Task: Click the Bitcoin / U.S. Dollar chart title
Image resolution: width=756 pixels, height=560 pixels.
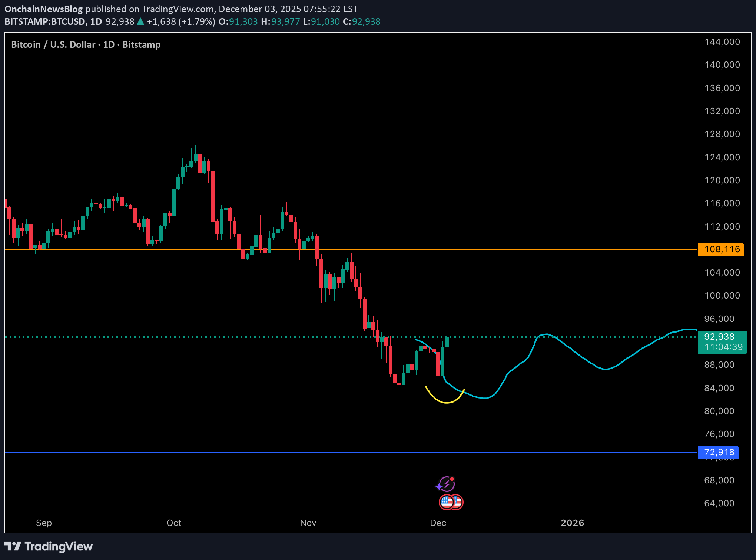Action: 52,44
